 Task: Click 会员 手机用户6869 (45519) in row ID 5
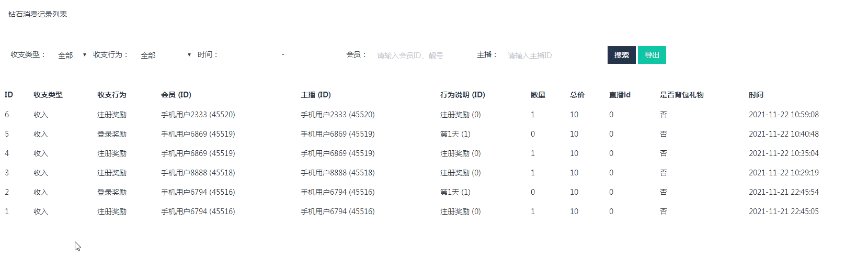click(198, 133)
